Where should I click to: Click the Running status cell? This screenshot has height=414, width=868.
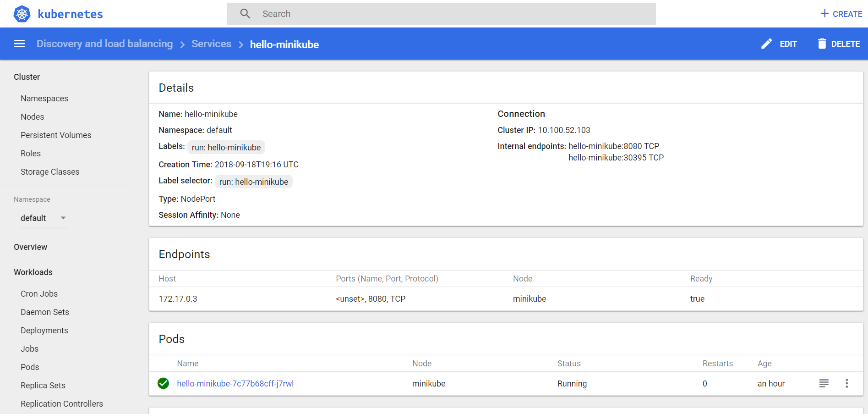point(572,384)
